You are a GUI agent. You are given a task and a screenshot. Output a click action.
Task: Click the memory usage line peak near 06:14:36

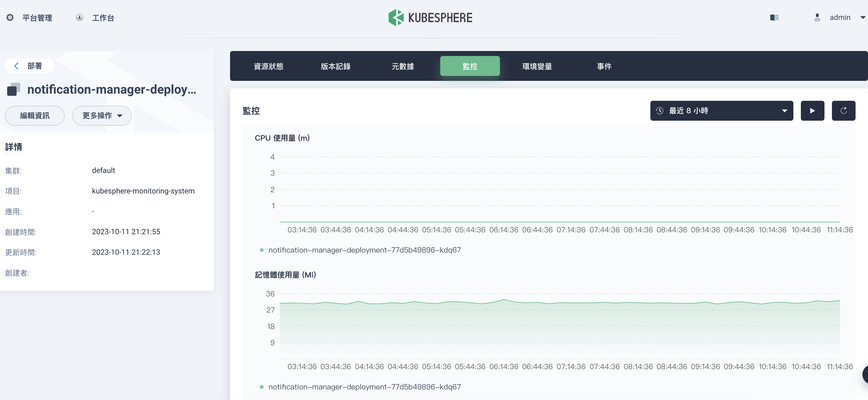click(x=504, y=300)
